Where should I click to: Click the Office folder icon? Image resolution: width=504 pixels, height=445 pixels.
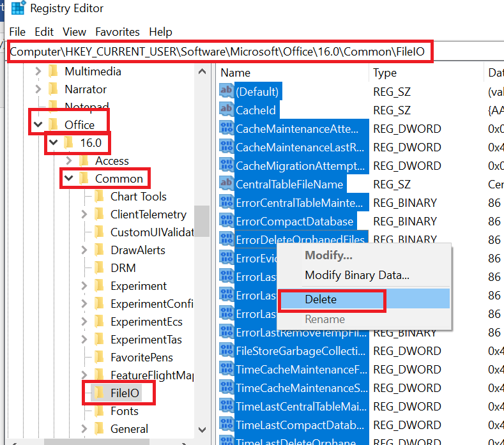53,124
